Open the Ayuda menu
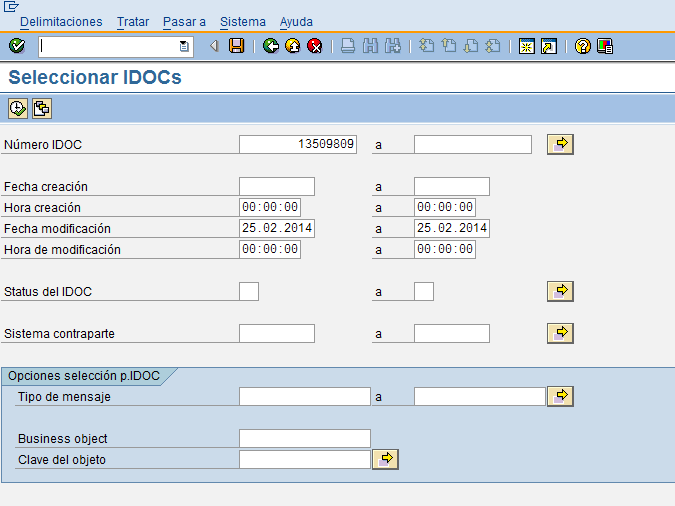This screenshot has height=506, width=675. pyautogui.click(x=296, y=21)
